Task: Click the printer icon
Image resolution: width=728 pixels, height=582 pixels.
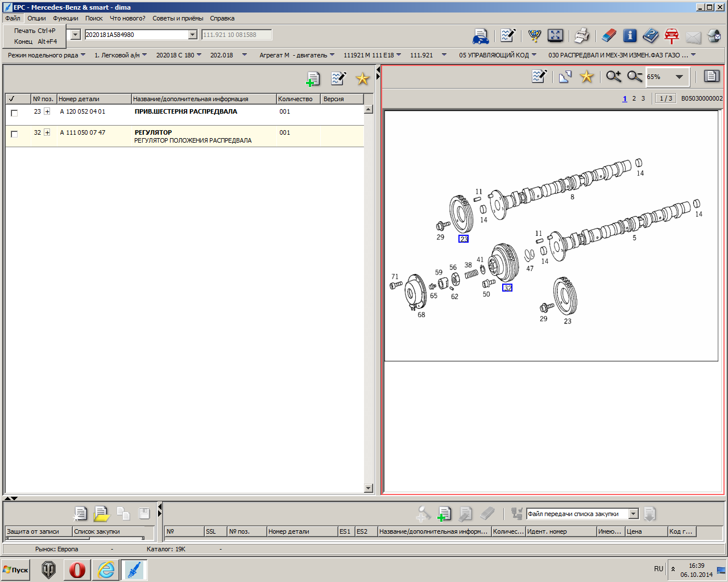Action: (x=582, y=35)
